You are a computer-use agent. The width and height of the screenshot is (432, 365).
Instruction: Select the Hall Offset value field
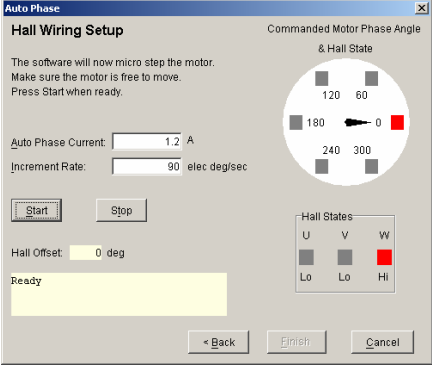(x=86, y=253)
